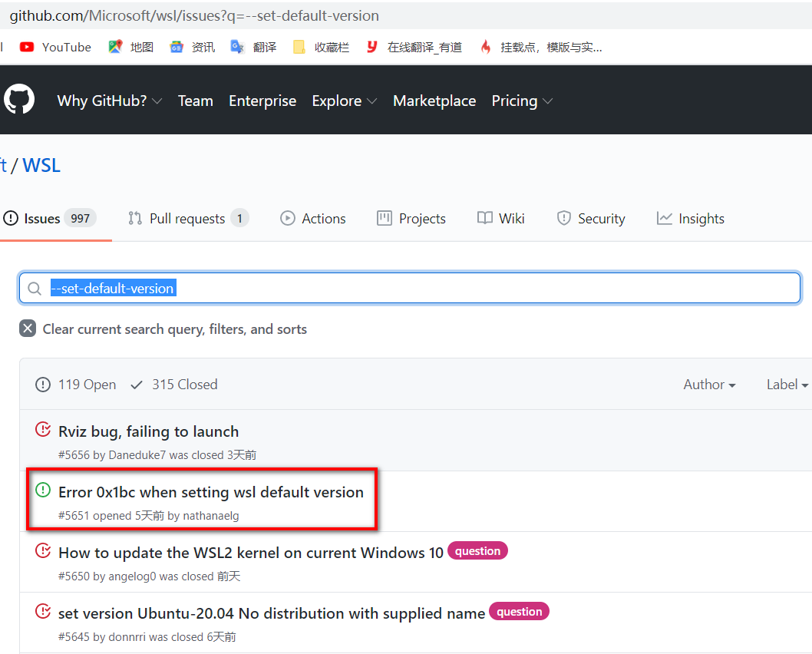This screenshot has height=654, width=812.
Task: Open issue Rviz bug, failing to launch
Action: [149, 431]
